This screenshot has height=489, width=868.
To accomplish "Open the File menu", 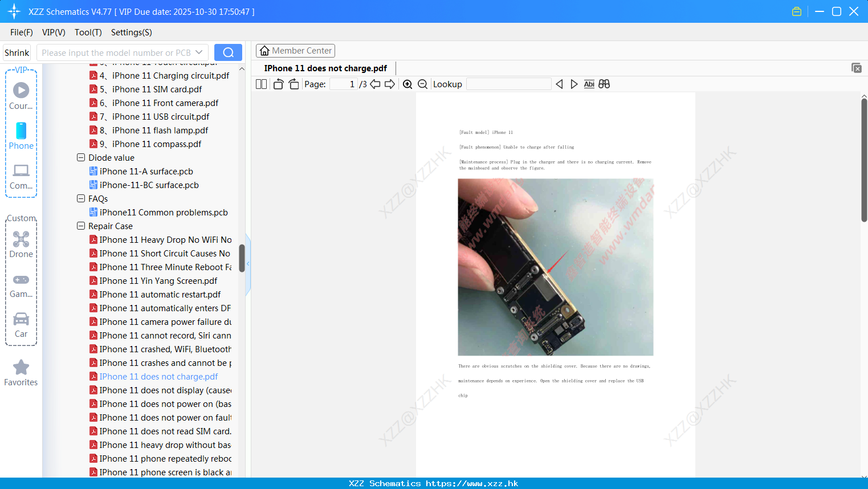I will 22,32.
